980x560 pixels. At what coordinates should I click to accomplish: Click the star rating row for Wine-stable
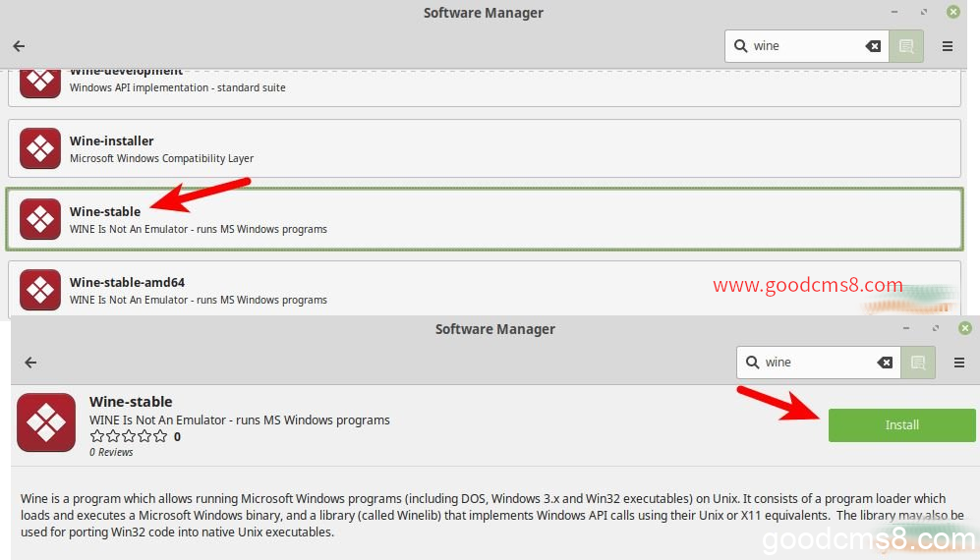[129, 436]
